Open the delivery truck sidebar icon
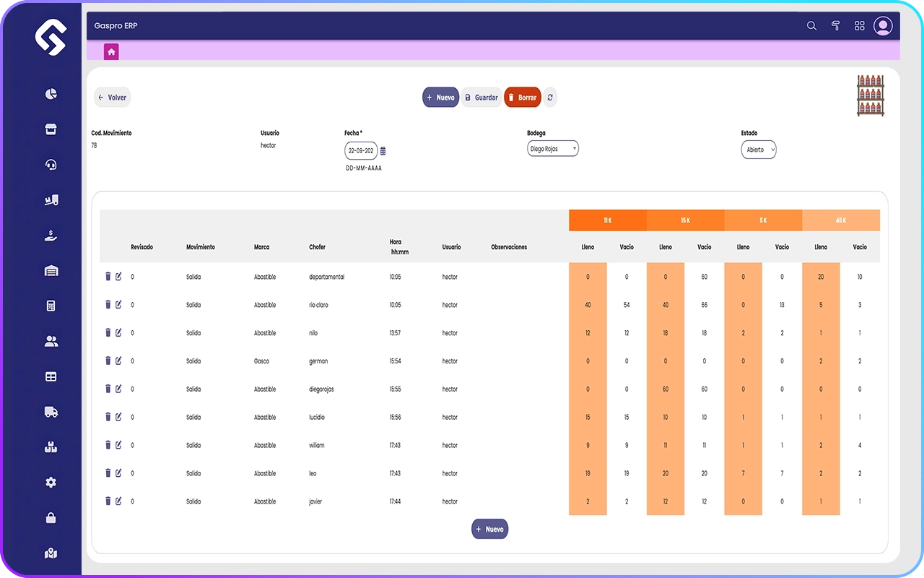This screenshot has height=578, width=924. coord(51,412)
